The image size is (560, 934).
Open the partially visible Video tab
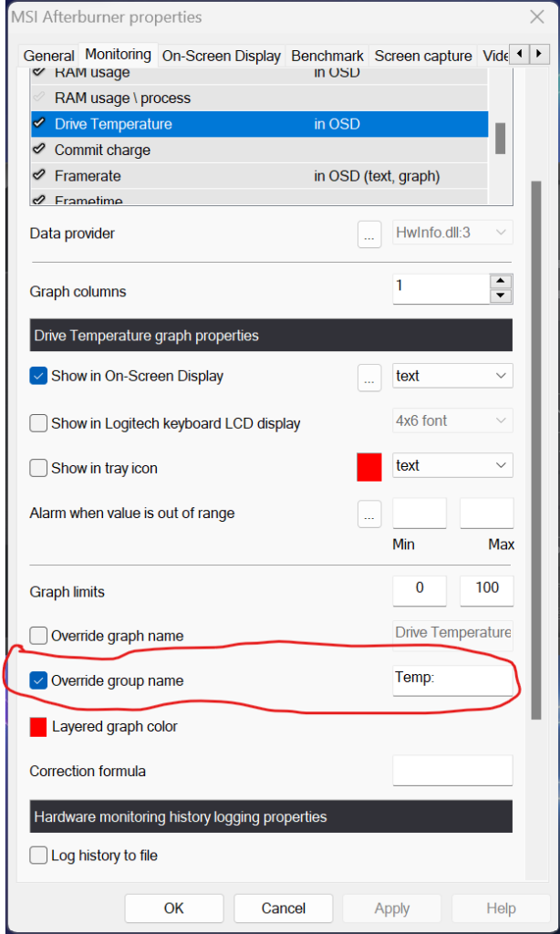point(494,56)
